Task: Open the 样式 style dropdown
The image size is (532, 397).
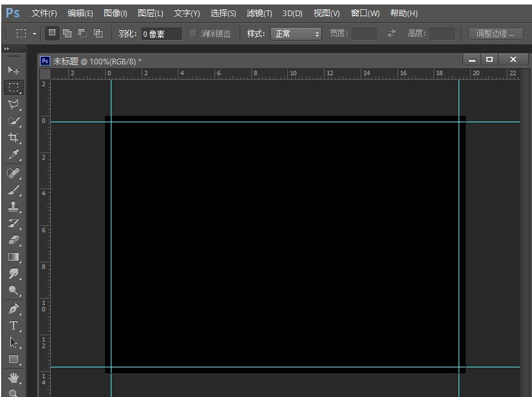Action: 296,33
